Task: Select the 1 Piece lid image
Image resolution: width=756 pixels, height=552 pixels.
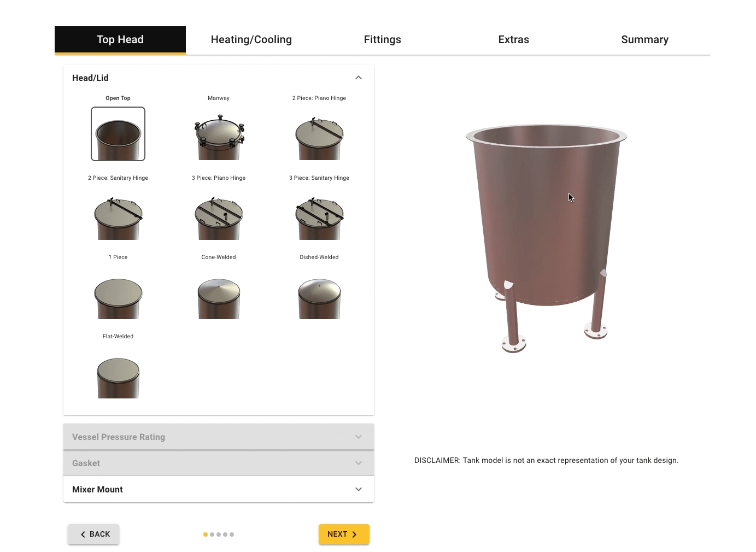Action: pyautogui.click(x=118, y=297)
